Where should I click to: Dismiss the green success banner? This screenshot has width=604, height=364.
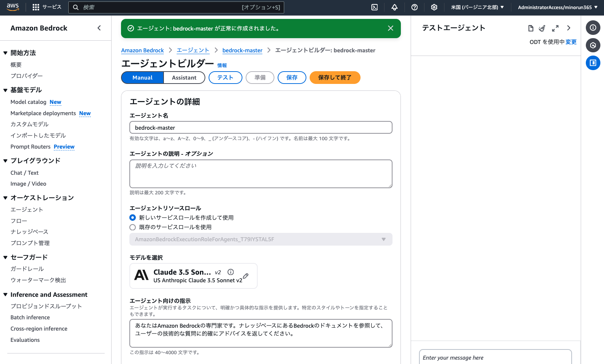point(391,28)
